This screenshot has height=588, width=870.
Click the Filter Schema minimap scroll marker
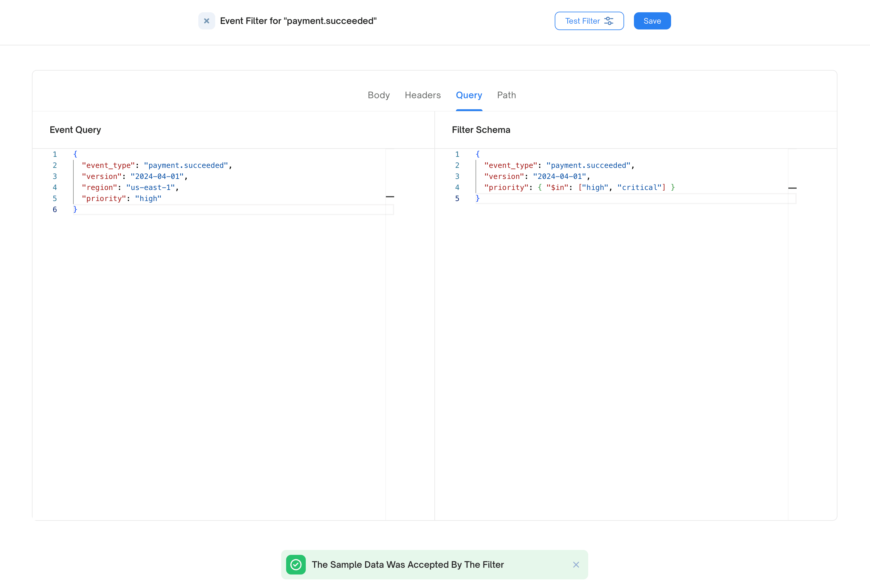tap(792, 188)
